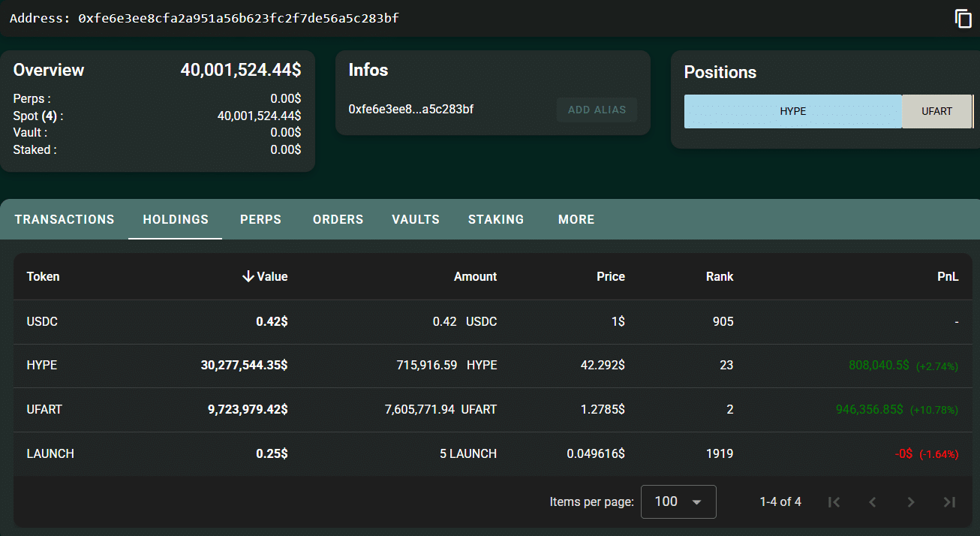Open the Vaults tab
Screen dimensions: 980x536
coord(416,219)
